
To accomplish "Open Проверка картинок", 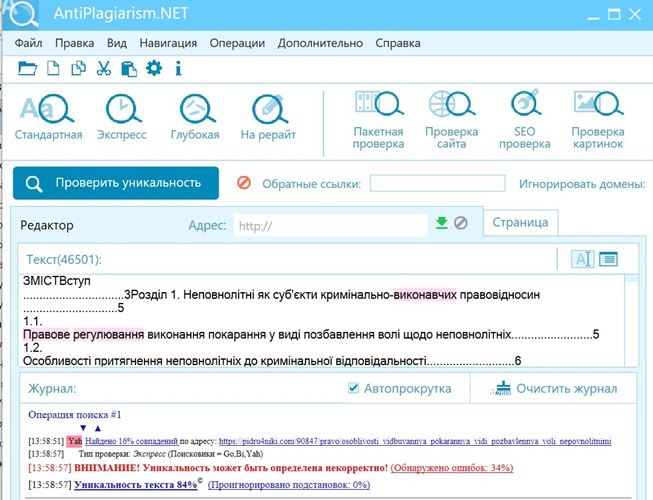I will point(598,121).
